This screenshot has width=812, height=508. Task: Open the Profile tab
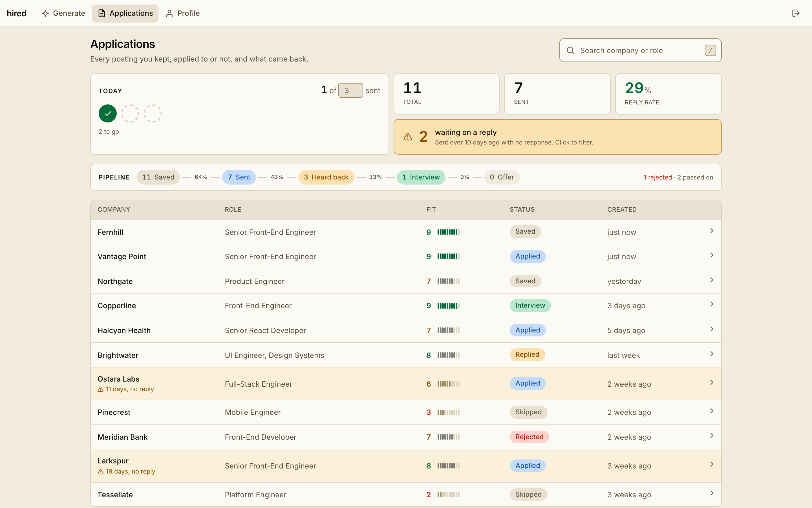pyautogui.click(x=183, y=14)
